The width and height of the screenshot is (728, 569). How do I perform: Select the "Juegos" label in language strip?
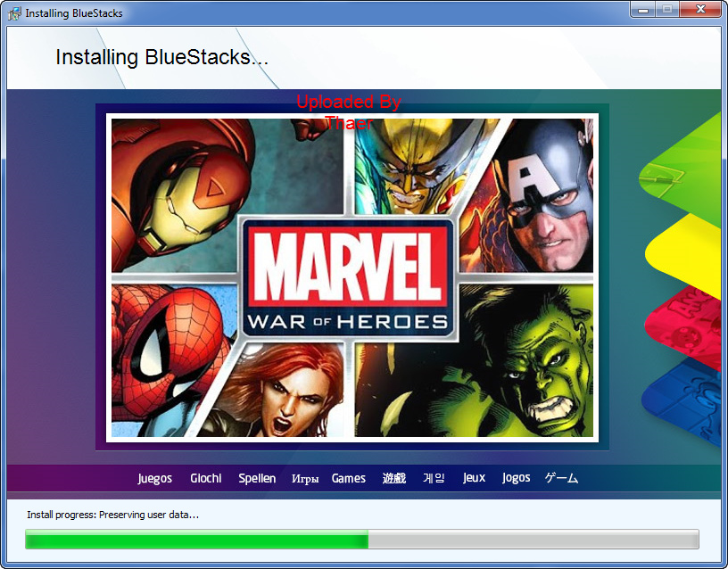point(154,478)
